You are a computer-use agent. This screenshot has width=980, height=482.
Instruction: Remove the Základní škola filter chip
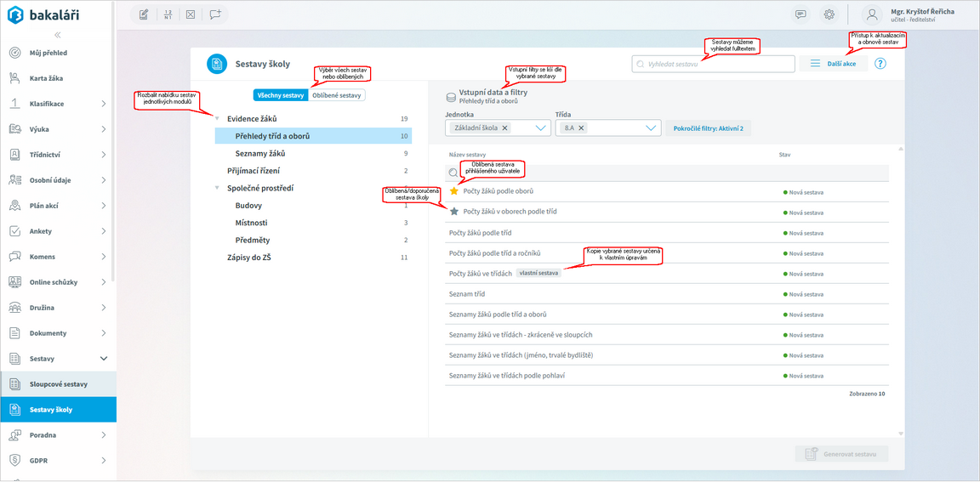[505, 128]
